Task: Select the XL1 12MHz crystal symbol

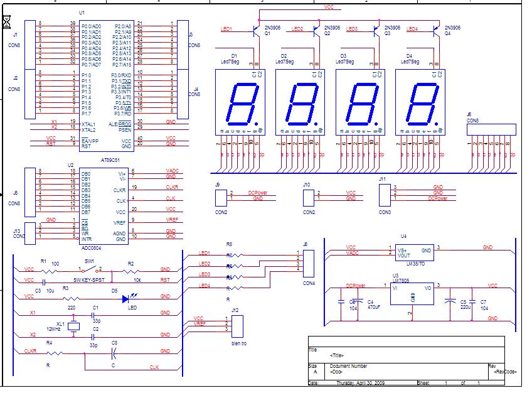Action: [x=73, y=326]
